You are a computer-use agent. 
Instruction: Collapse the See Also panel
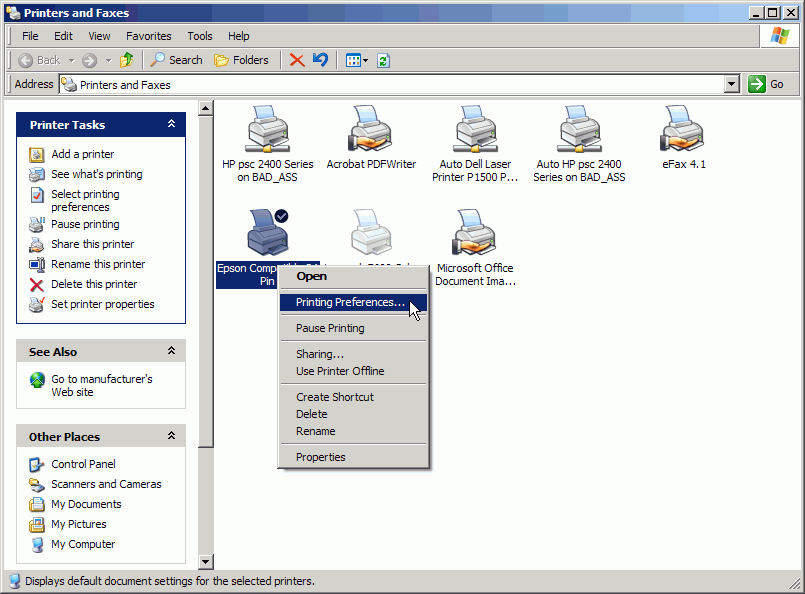point(171,351)
